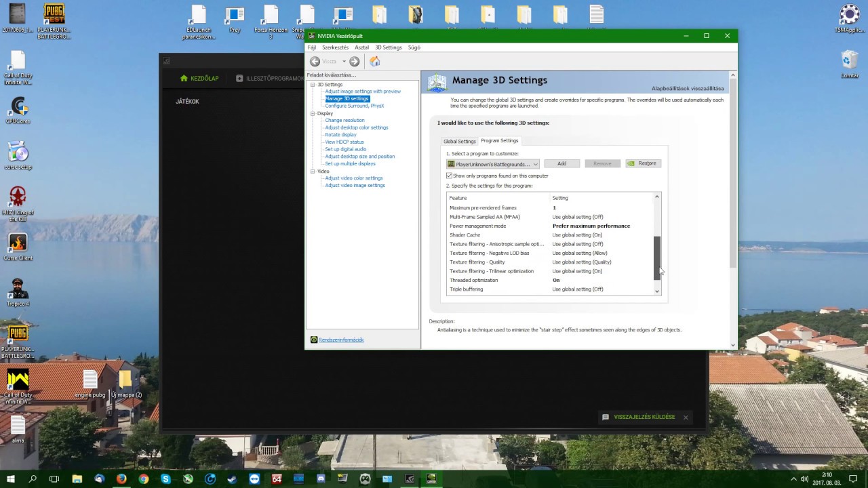Open Change resolution page
The width and height of the screenshot is (868, 488).
coord(344,121)
